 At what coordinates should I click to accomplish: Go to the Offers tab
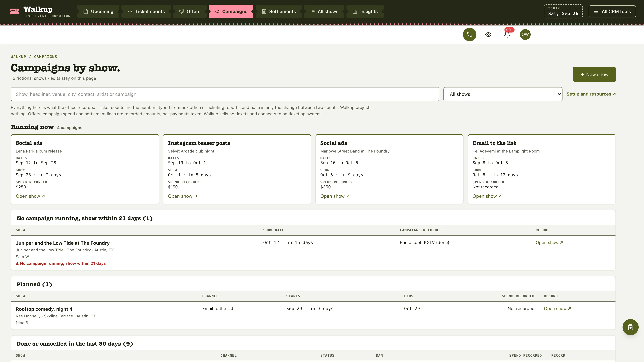(190, 12)
